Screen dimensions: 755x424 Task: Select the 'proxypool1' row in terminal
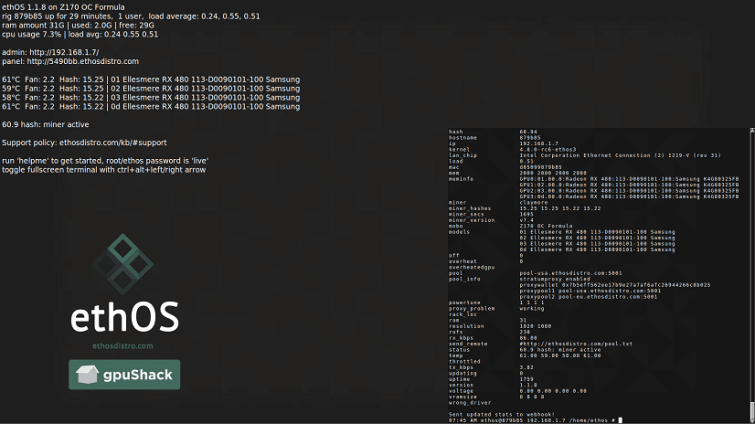click(590, 291)
